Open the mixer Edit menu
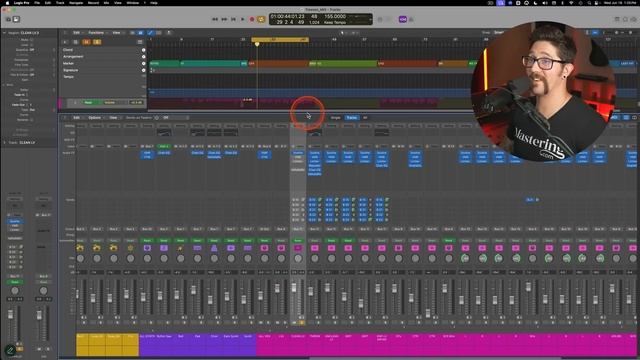Image resolution: width=640 pixels, height=360 pixels. (x=77, y=118)
